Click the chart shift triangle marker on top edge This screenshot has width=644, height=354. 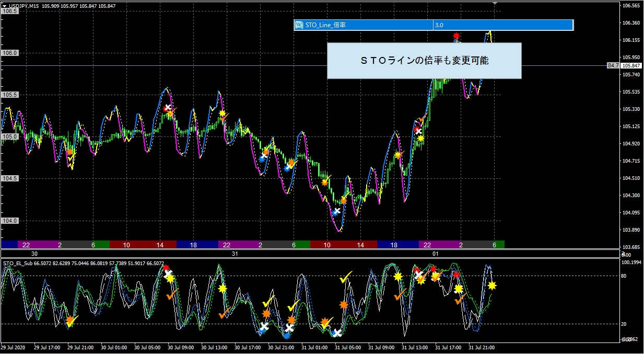click(x=495, y=4)
